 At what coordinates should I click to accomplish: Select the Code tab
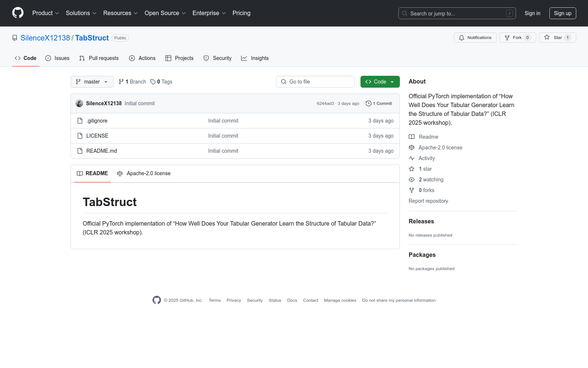coord(26,58)
